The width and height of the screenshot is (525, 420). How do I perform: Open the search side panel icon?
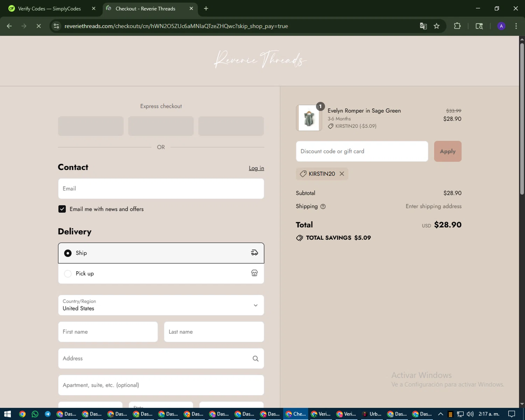(479, 26)
